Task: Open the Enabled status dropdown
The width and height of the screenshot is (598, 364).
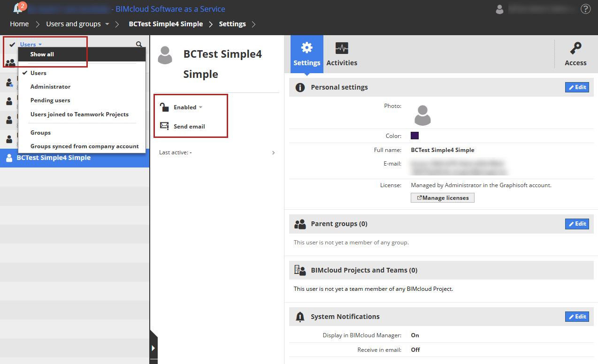Action: (x=188, y=107)
